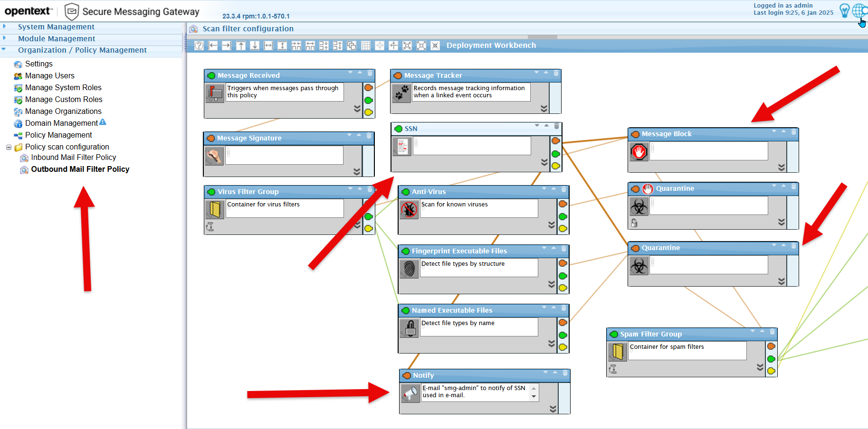Open Domain Management in the sidebar
This screenshot has height=429, width=868.
[61, 123]
